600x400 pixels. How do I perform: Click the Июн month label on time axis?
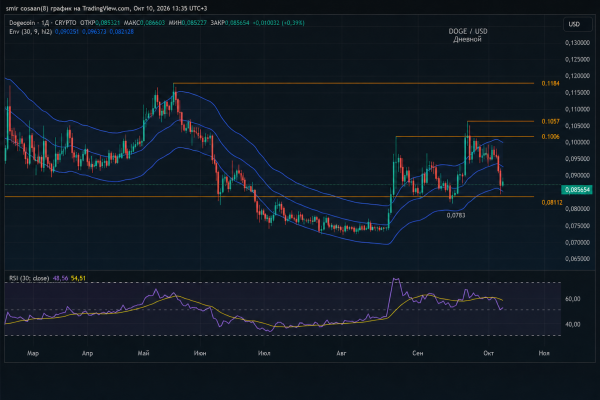[x=200, y=353]
